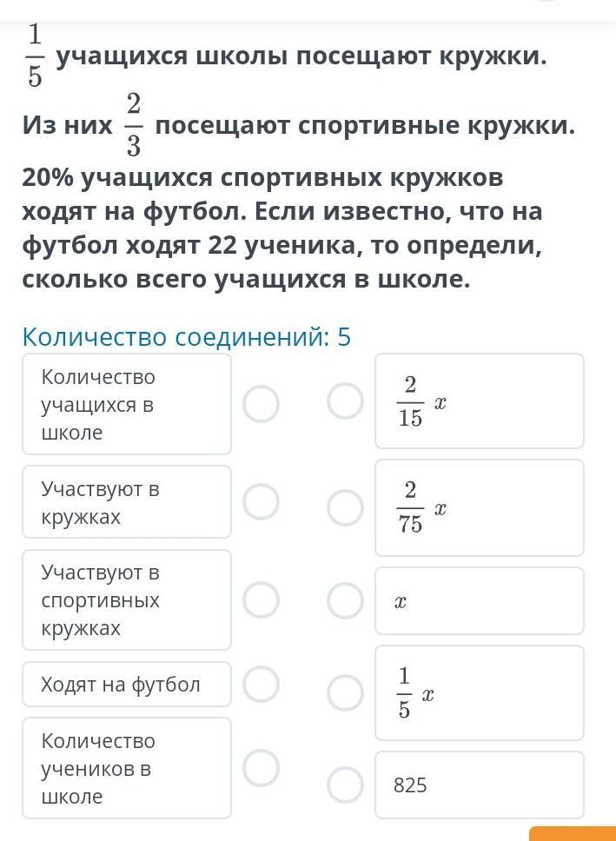Select connector circle beside 'Количество учеников в школе'
Image resolution: width=616 pixels, height=841 pixels.
click(261, 768)
